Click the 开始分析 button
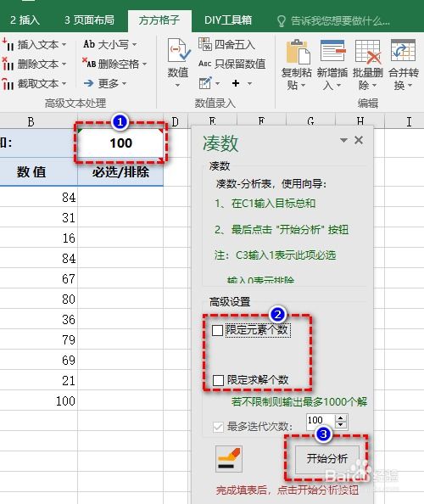The width and height of the screenshot is (424, 504). 327,459
